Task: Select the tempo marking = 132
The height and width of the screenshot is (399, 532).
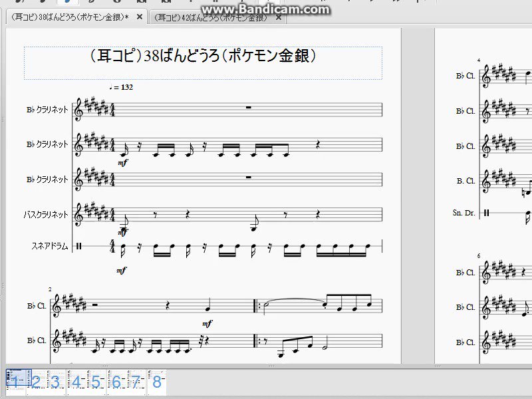Action: click(x=121, y=87)
